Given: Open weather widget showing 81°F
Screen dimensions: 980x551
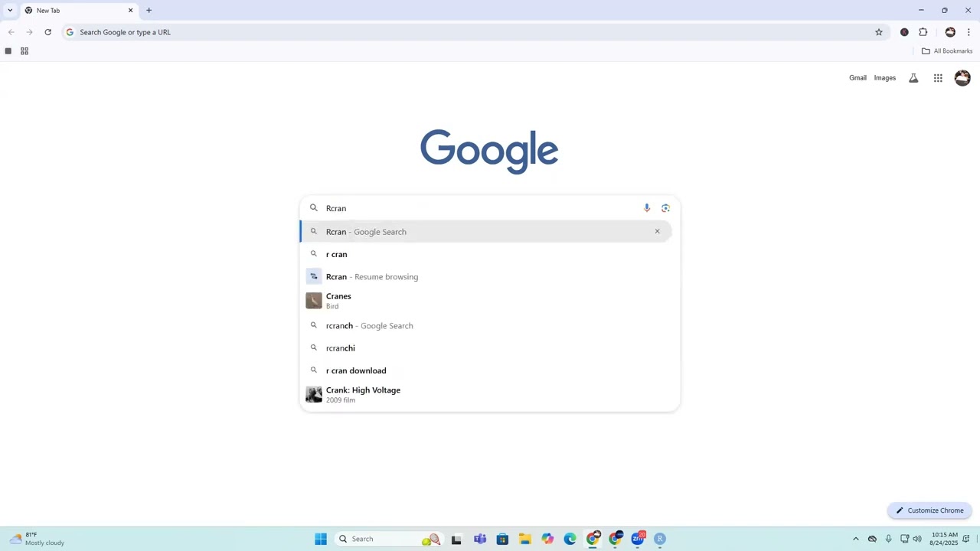Looking at the screenshot, I should pos(37,539).
